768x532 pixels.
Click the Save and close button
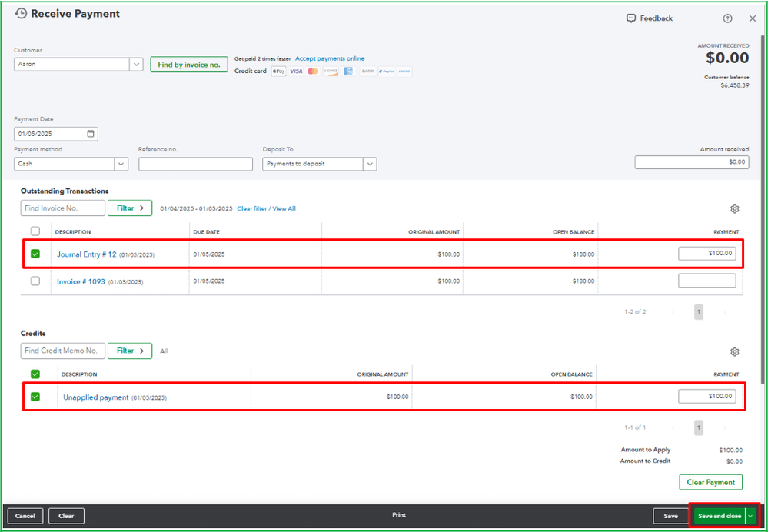[x=720, y=516]
